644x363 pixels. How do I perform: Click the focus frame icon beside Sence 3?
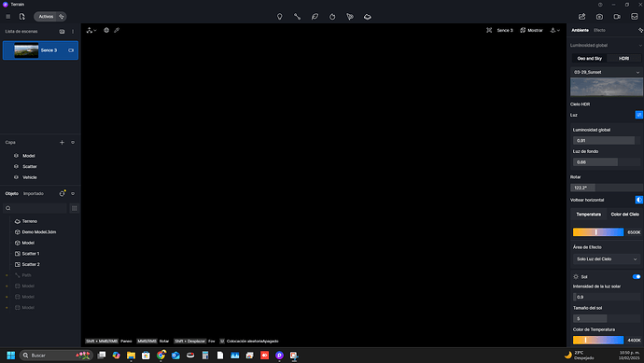[x=489, y=30]
